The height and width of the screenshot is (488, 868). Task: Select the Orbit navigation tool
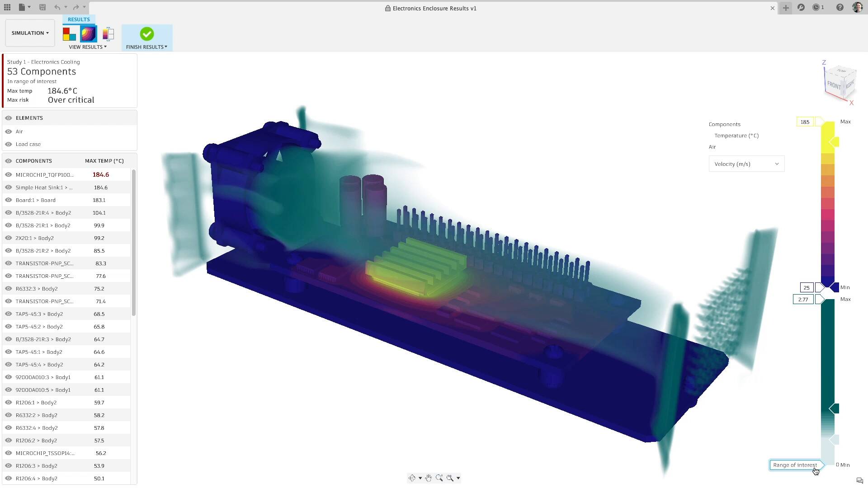point(412,478)
